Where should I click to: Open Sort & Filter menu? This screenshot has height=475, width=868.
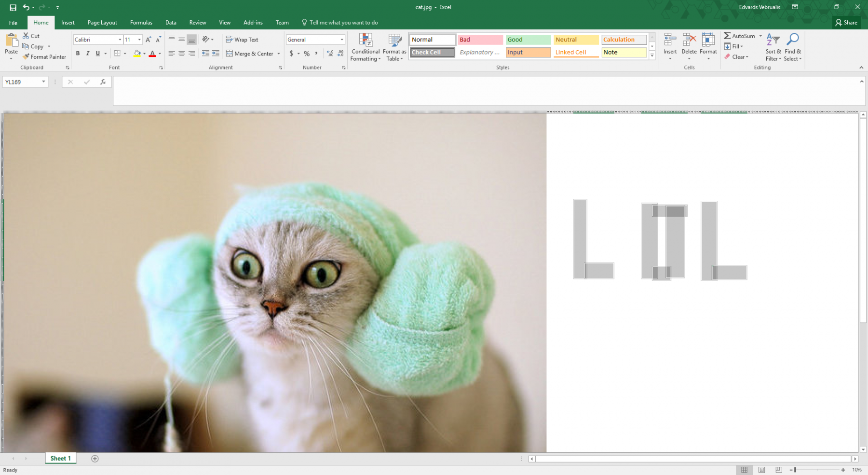(773, 47)
